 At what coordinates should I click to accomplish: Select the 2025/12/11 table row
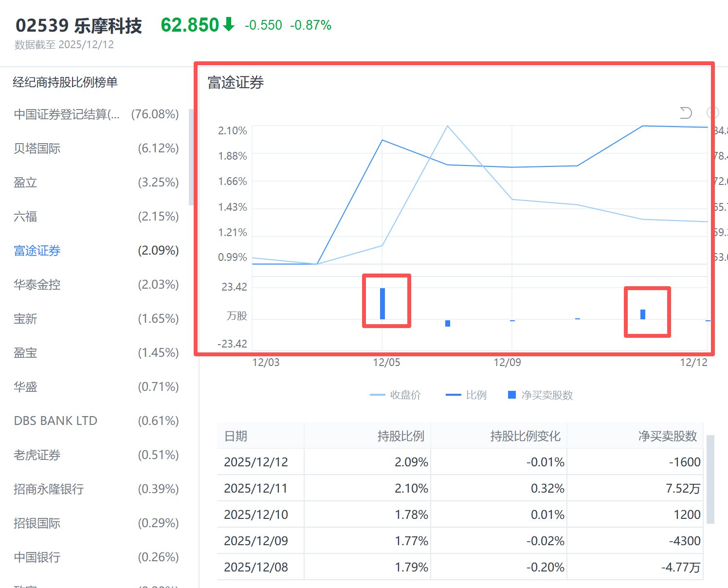coord(462,488)
